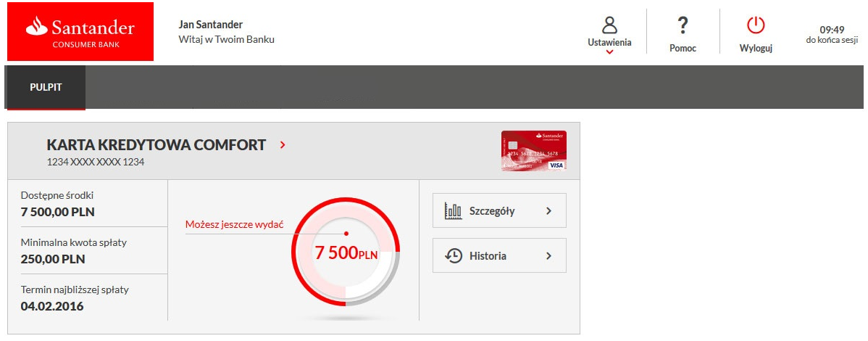868x341 pixels.
Task: Click the Możesz jeszcze wydać label
Action: pyautogui.click(x=234, y=225)
